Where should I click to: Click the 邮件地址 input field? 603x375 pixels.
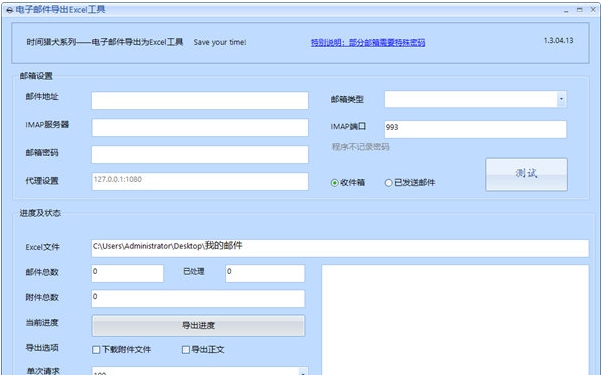(x=200, y=100)
